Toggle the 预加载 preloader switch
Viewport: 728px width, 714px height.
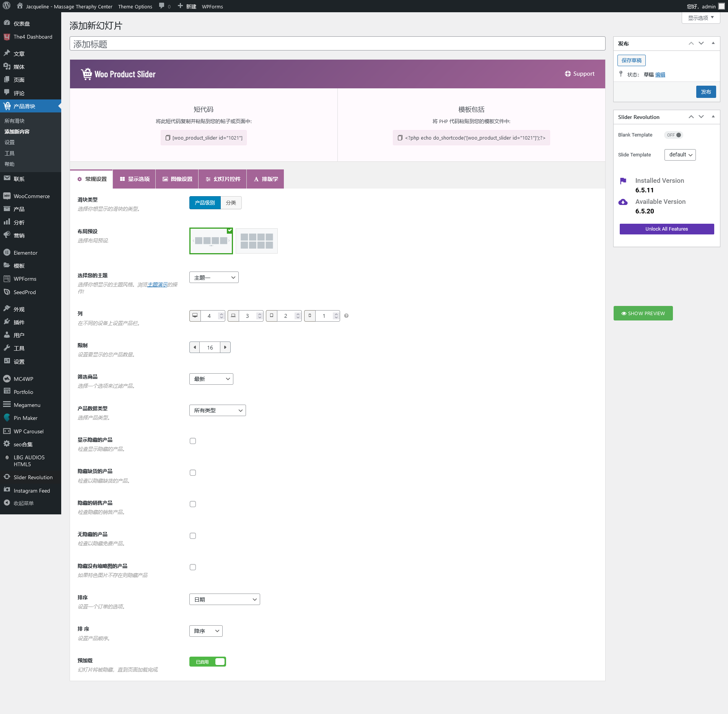pyautogui.click(x=208, y=662)
